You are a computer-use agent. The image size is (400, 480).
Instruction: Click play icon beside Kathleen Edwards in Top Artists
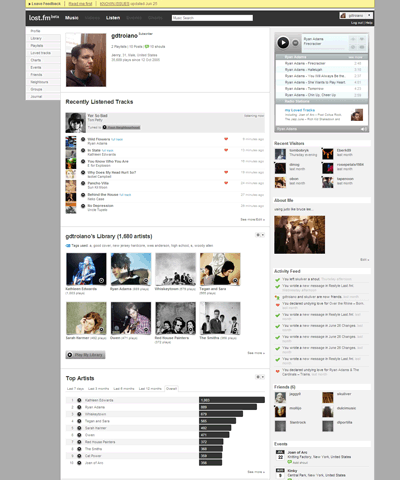[79, 400]
